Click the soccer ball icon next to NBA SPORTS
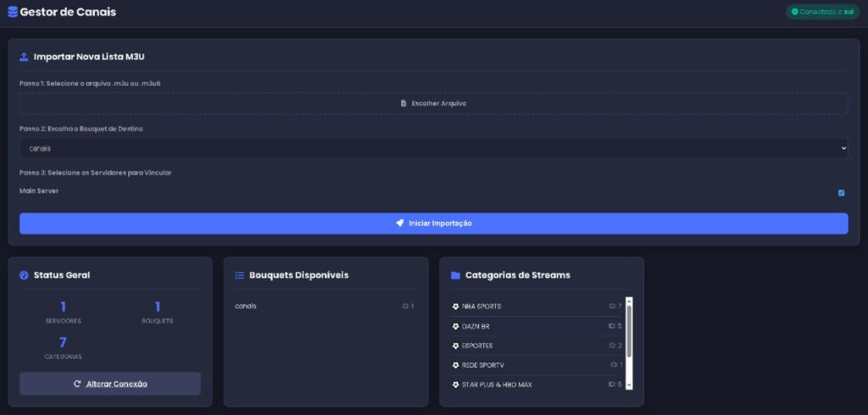This screenshot has height=415, width=868. (x=455, y=307)
